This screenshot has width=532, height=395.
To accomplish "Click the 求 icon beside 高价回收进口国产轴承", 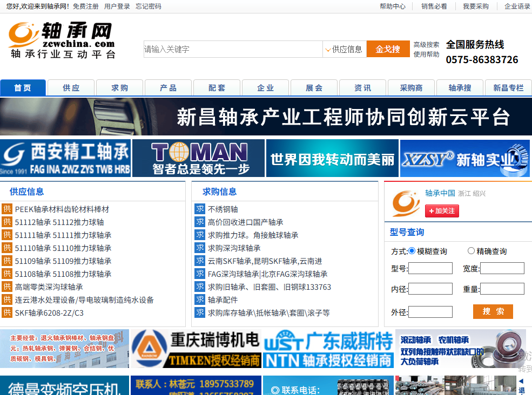I will pos(200,222).
